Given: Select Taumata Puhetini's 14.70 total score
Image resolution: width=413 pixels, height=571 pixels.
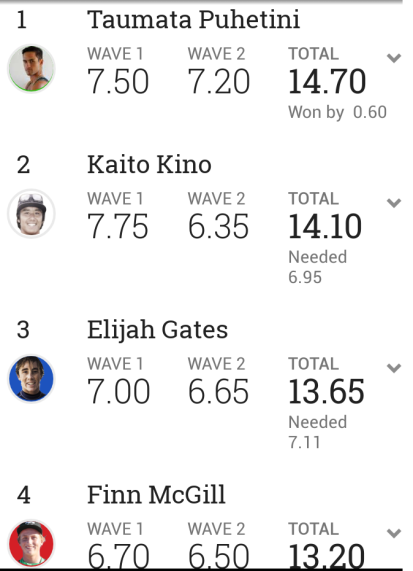Looking at the screenshot, I should click(327, 82).
